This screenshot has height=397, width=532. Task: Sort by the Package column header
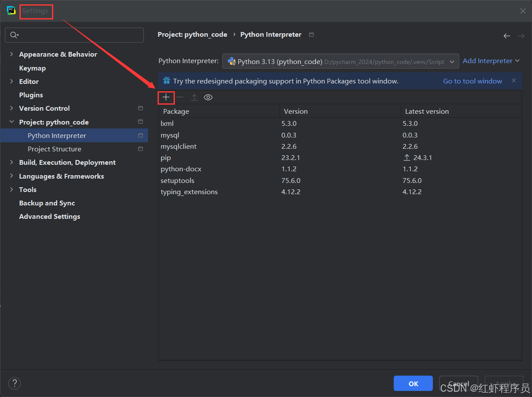point(219,111)
